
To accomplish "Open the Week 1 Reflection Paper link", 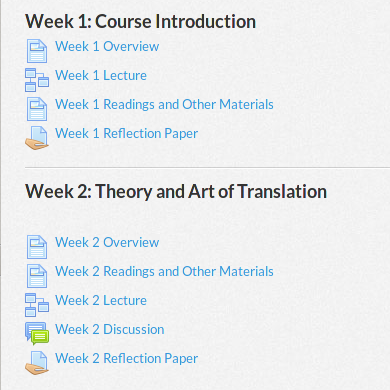I will point(126,133).
